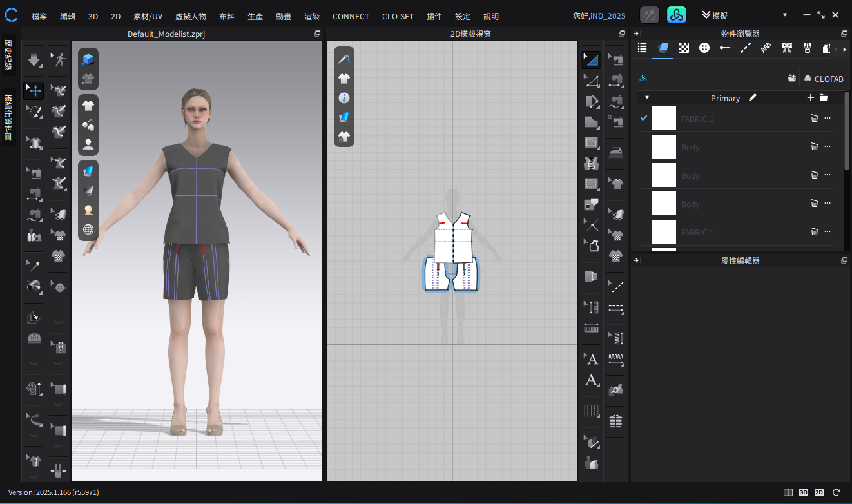Click the tools/wrench toggle icon in title bar

650,15
